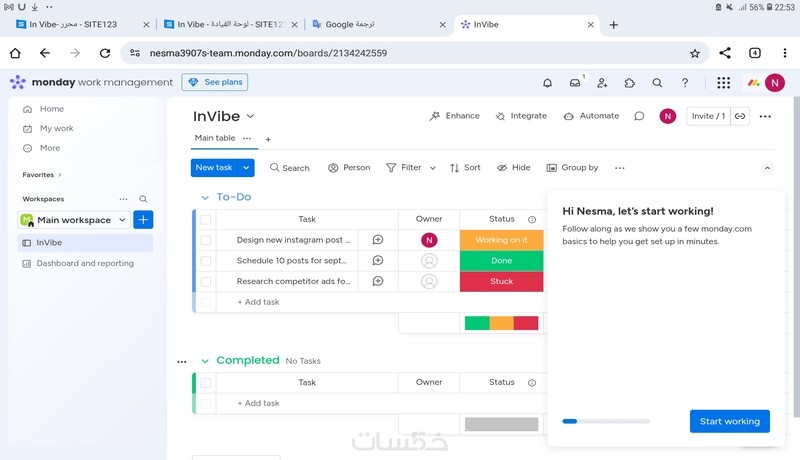Screen dimensions: 800x460
Task: Click the monday colorful logo beside the avatar
Action: [x=753, y=83]
